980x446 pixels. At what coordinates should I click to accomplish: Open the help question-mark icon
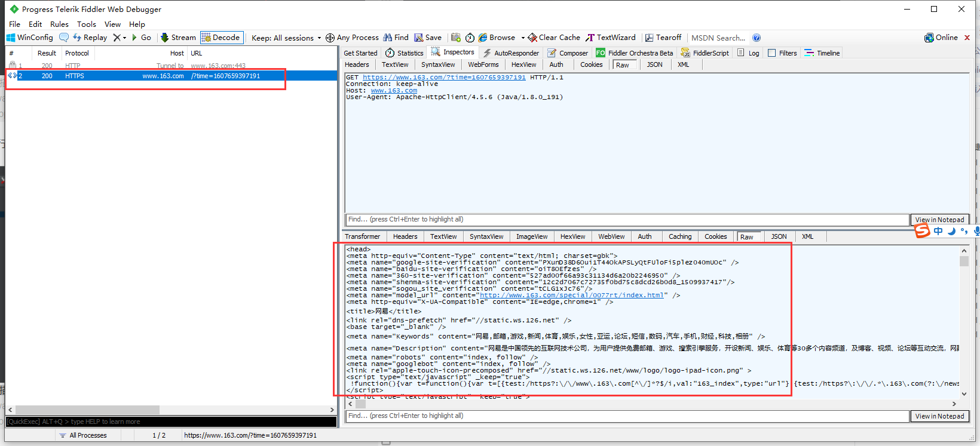[x=757, y=38]
